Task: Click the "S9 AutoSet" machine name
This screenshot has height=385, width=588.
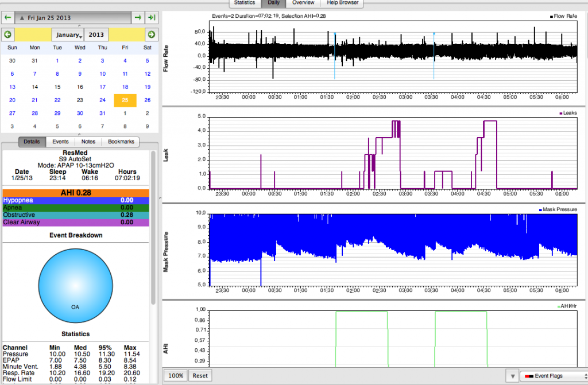Action: pyautogui.click(x=75, y=159)
